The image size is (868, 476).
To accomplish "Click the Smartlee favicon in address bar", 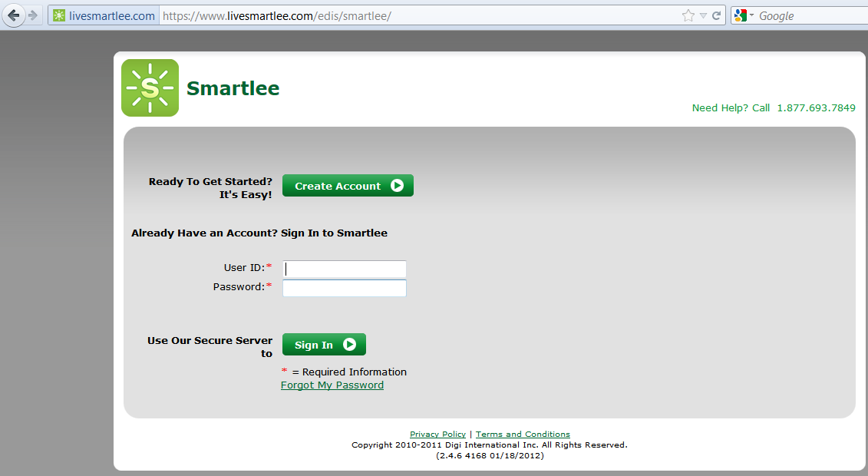I will coord(59,15).
